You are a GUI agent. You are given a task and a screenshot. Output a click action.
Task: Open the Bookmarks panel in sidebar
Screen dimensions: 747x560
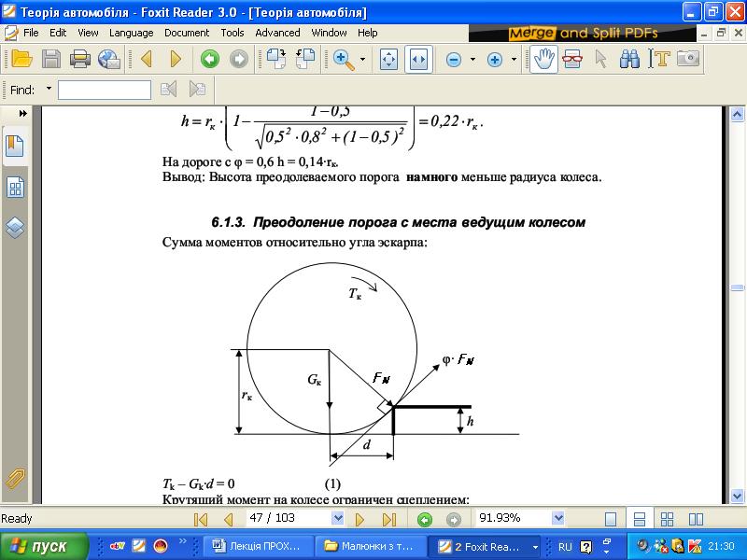tap(15, 147)
